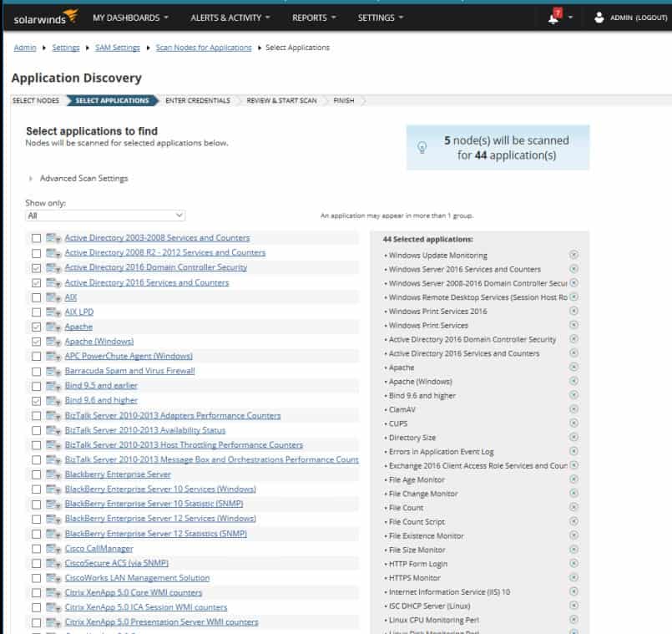Click the admin user profile icon
The image size is (672, 634).
[599, 18]
